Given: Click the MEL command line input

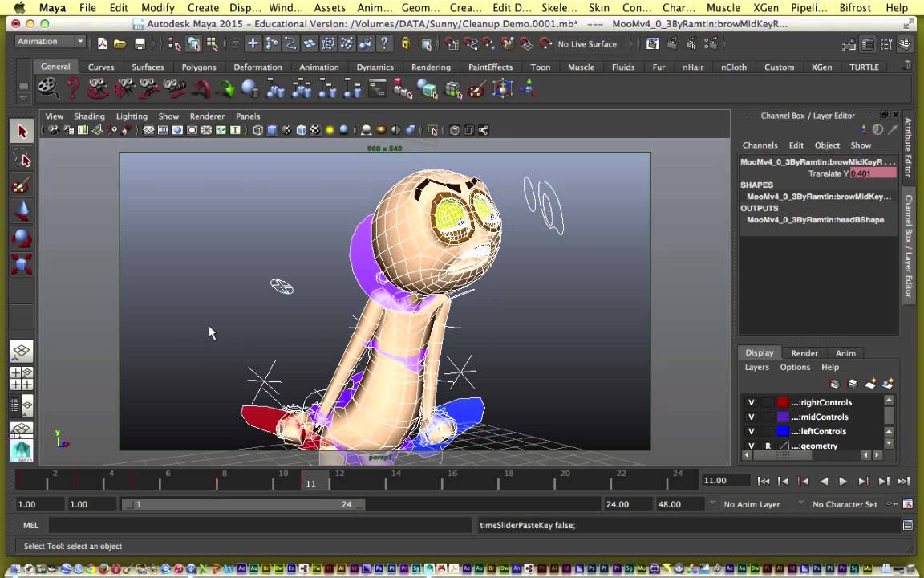Looking at the screenshot, I should tap(259, 525).
